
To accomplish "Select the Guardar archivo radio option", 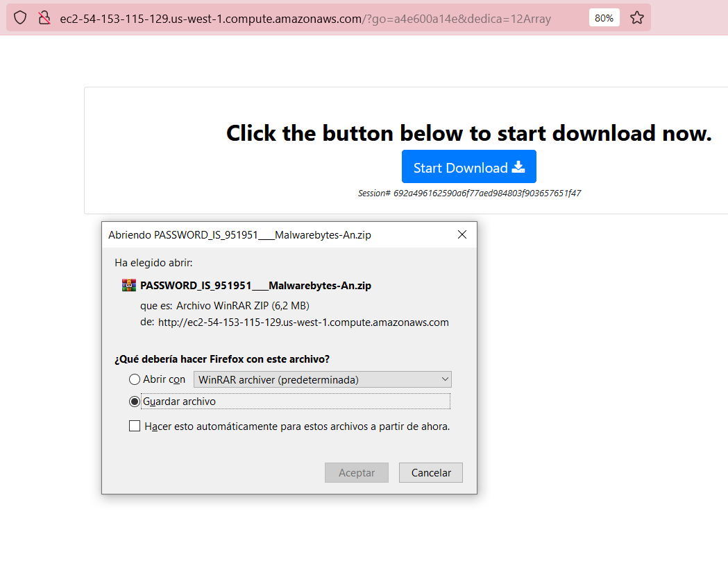I will tap(134, 402).
